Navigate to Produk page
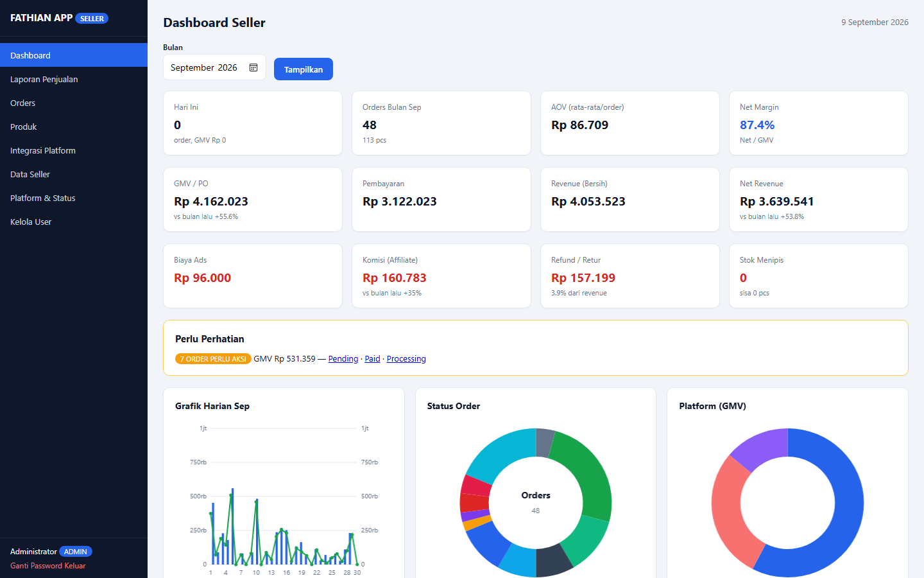 [x=74, y=127]
